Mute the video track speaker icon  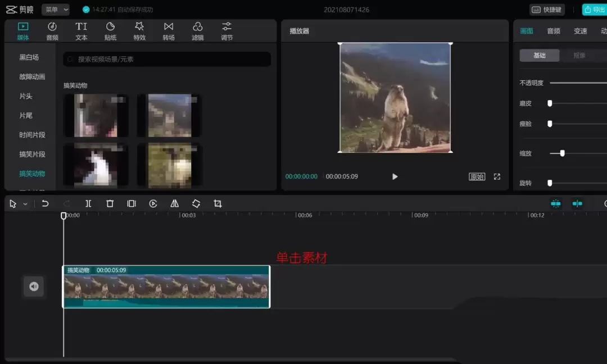click(x=33, y=286)
